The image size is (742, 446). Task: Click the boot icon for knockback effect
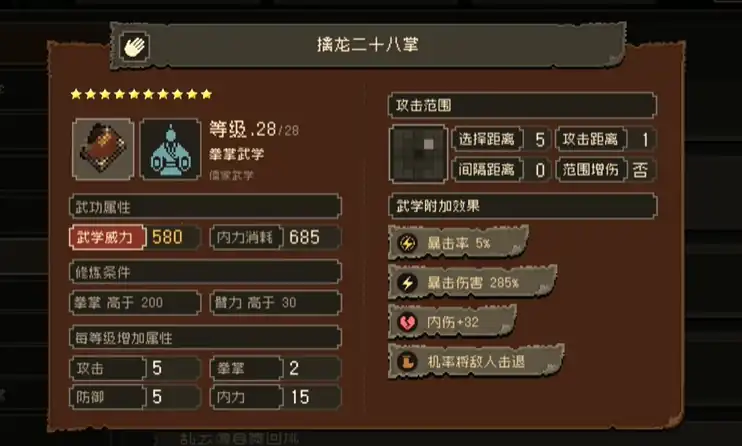[407, 362]
